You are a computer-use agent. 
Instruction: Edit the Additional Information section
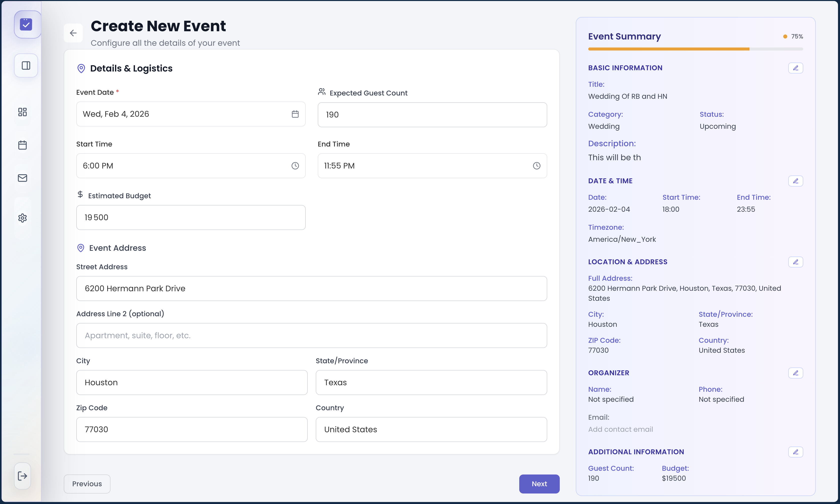795,452
